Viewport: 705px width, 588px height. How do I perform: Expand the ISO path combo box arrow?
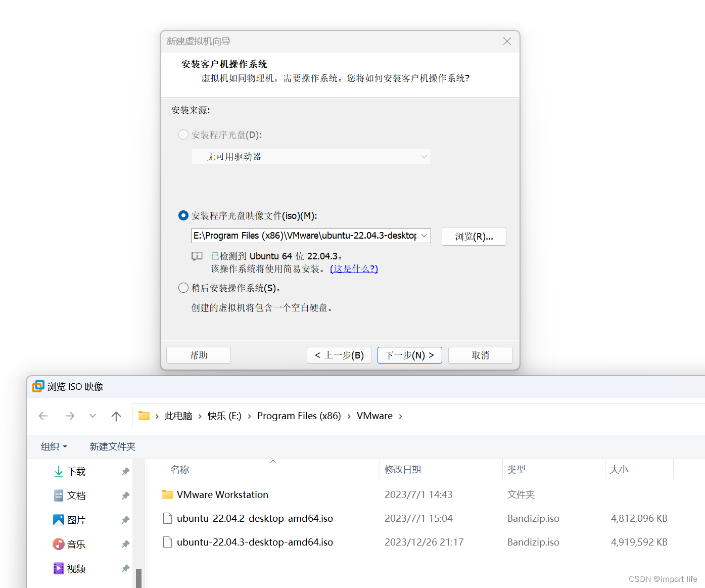pos(424,236)
